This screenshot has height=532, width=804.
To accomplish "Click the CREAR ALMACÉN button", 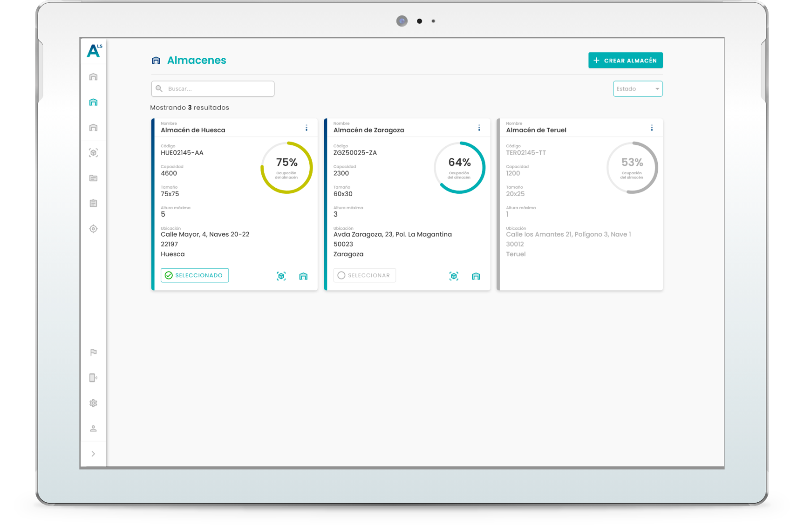I will (626, 60).
